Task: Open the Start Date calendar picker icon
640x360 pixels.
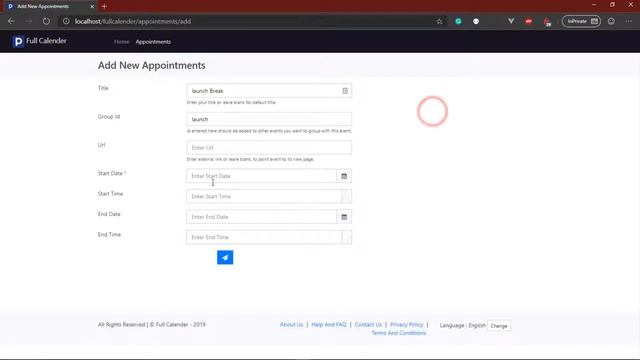Action: pos(344,176)
